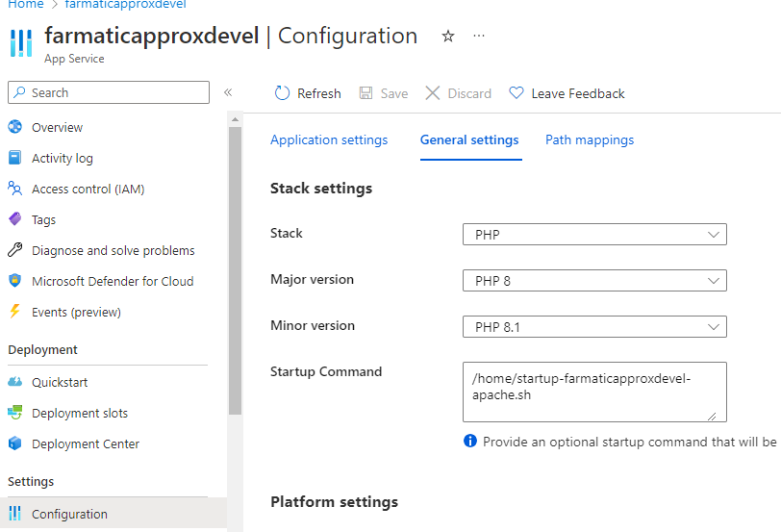The height and width of the screenshot is (532, 781).
Task: Open the Stack dropdown showing PHP
Action: point(594,234)
